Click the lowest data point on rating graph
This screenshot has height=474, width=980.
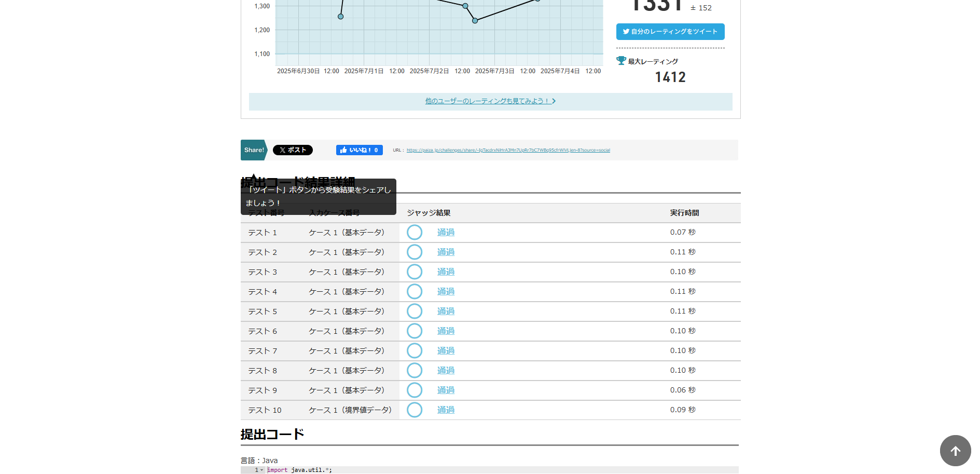475,21
